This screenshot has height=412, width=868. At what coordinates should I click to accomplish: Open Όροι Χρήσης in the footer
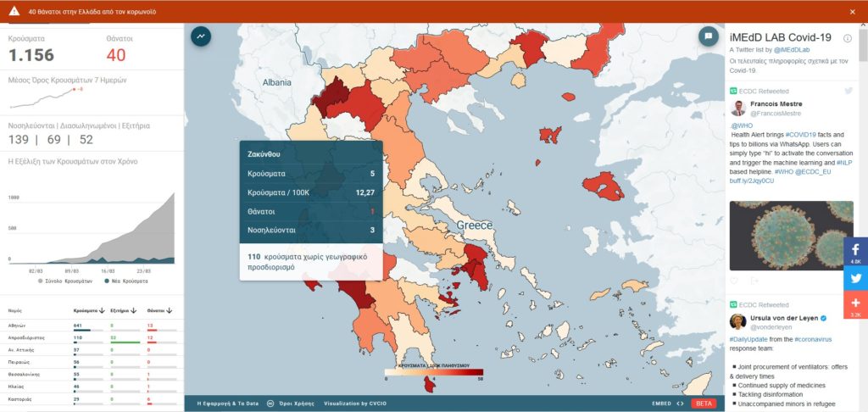295,404
